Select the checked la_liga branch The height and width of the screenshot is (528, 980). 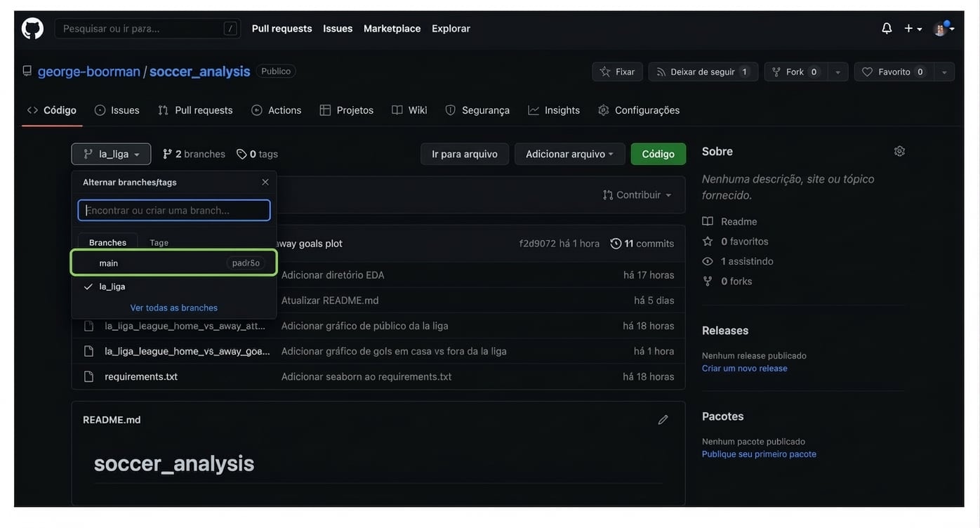(x=174, y=286)
